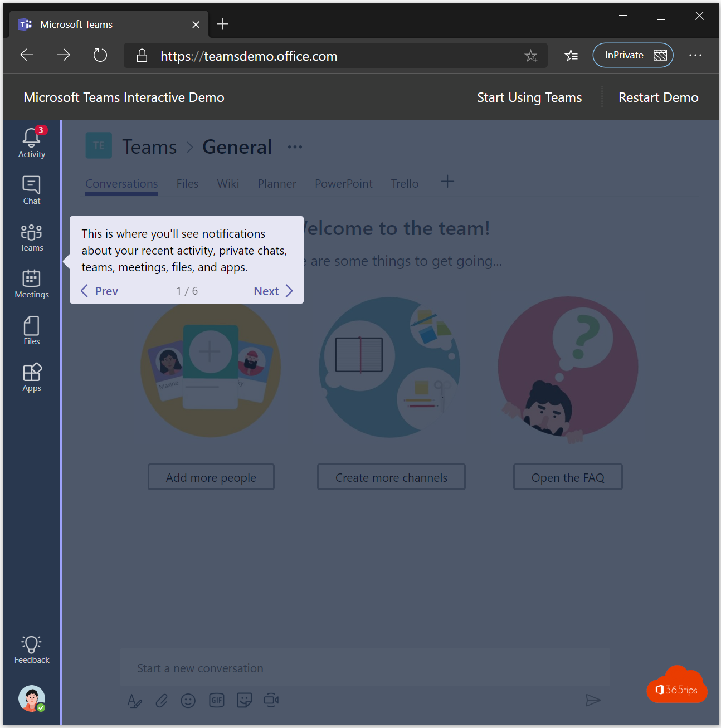Add this page to favorites star

click(x=531, y=56)
